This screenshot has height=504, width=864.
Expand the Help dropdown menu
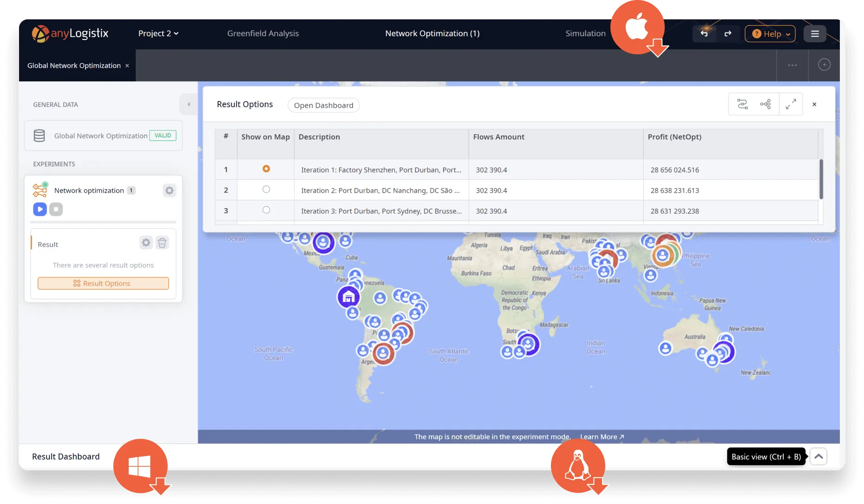[770, 33]
